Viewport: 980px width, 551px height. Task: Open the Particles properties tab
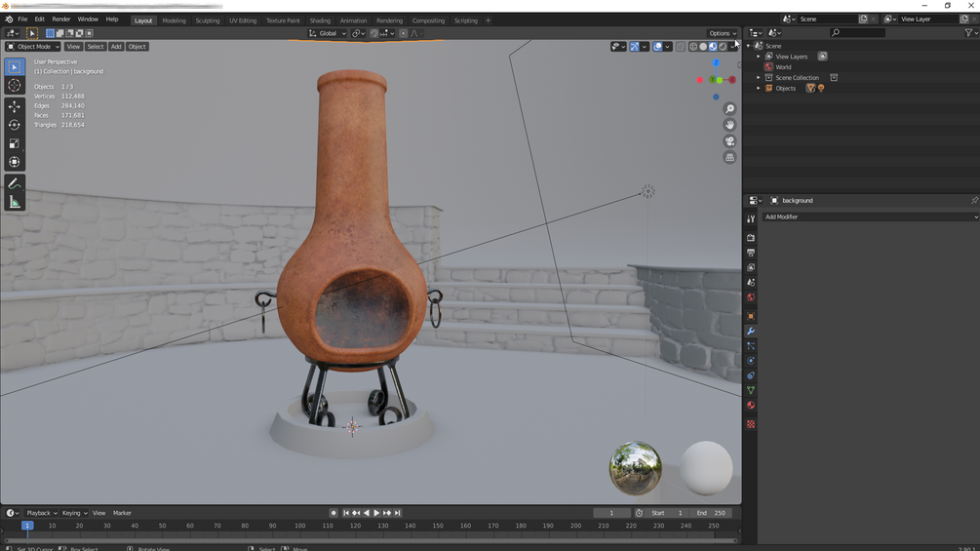pyautogui.click(x=751, y=345)
